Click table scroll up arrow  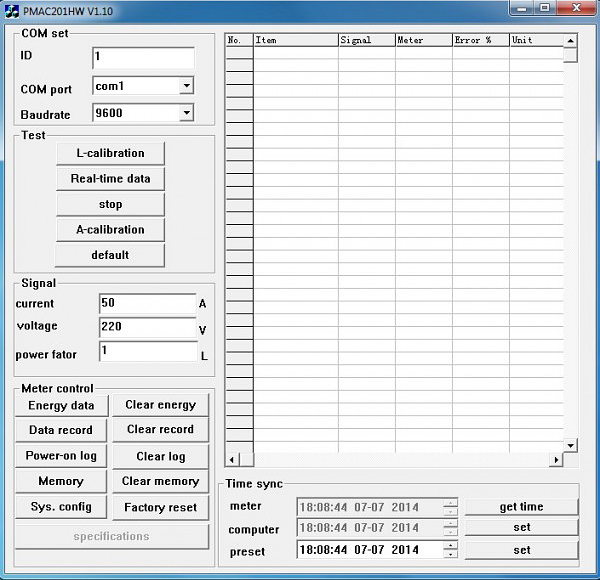pos(570,41)
